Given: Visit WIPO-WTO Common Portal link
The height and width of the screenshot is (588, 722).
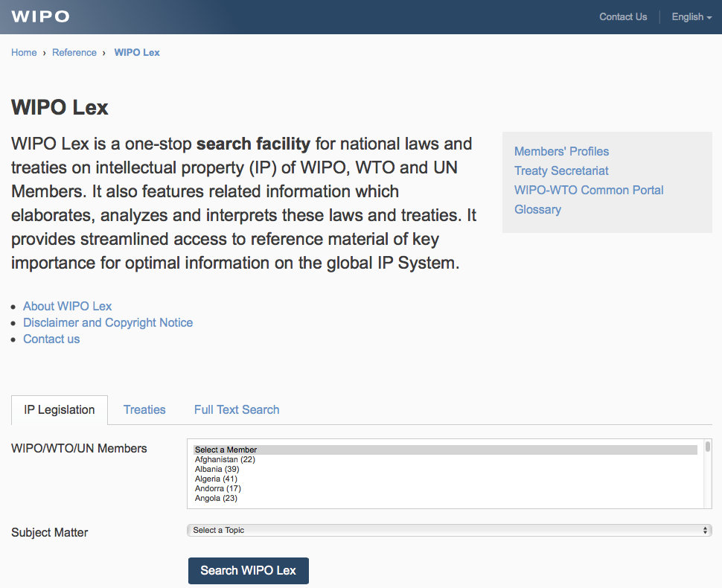Looking at the screenshot, I should coord(589,190).
